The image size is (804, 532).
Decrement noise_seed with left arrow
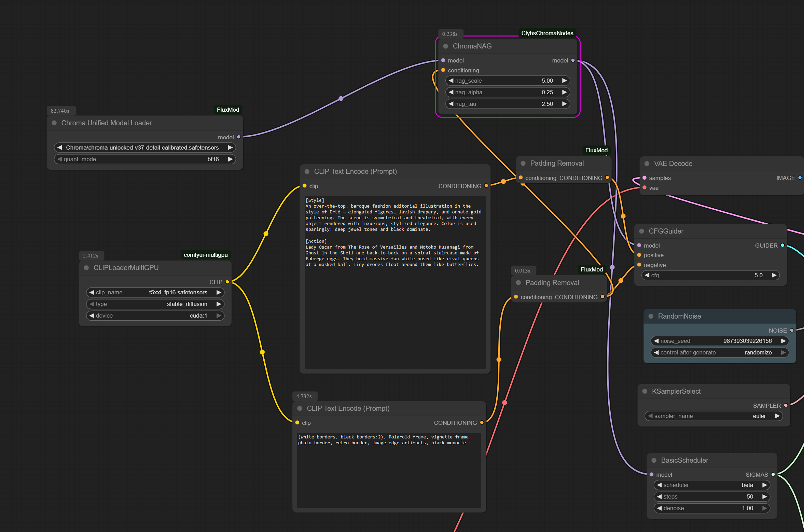coord(656,341)
